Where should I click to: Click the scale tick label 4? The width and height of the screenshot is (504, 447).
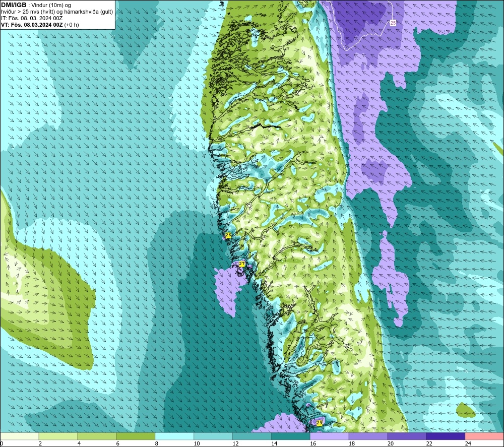tap(79, 443)
